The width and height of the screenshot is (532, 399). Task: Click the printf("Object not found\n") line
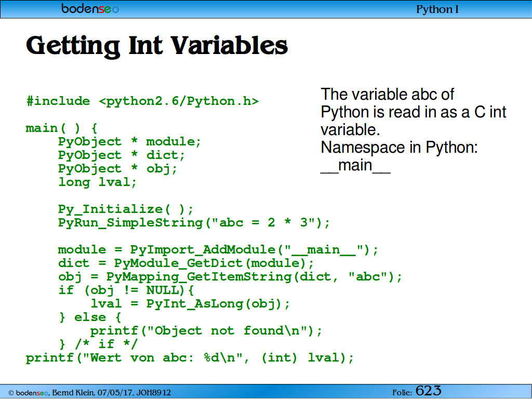[206, 331]
